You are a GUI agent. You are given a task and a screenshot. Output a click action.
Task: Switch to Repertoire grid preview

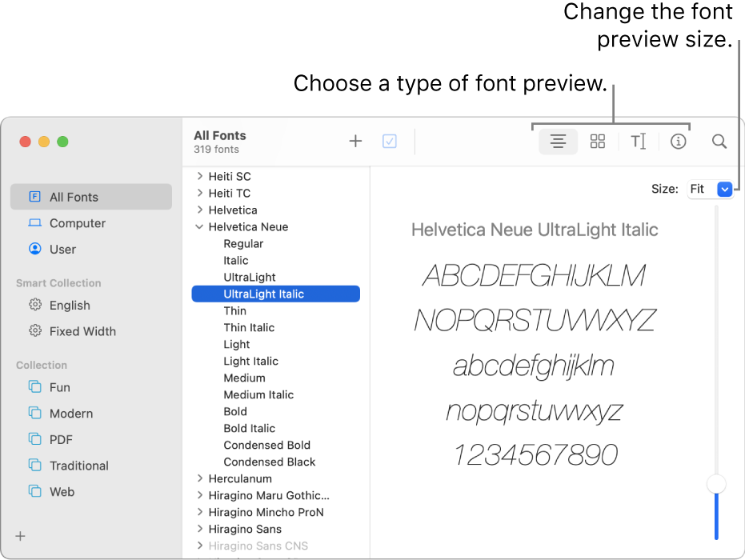[598, 142]
